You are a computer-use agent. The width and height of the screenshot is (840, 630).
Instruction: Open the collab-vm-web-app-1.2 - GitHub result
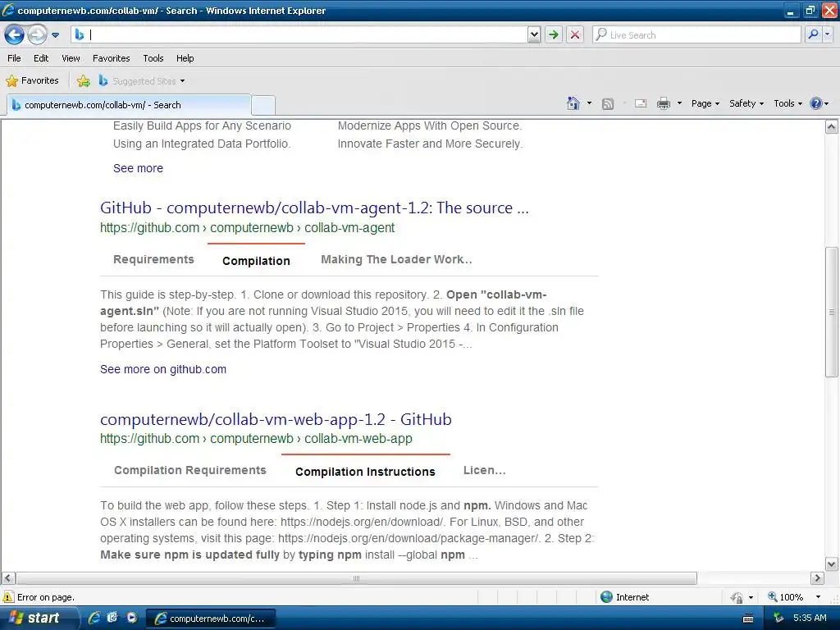[x=276, y=419]
